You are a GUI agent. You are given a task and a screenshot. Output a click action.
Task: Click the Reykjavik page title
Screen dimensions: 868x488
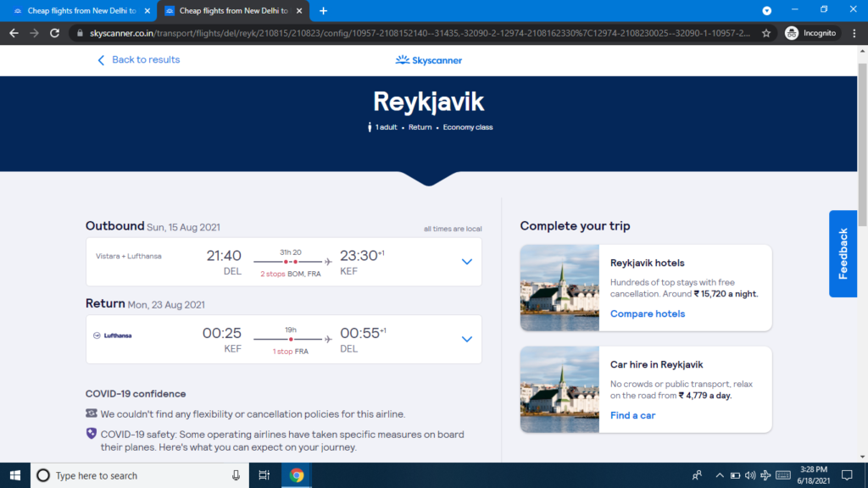coord(428,102)
